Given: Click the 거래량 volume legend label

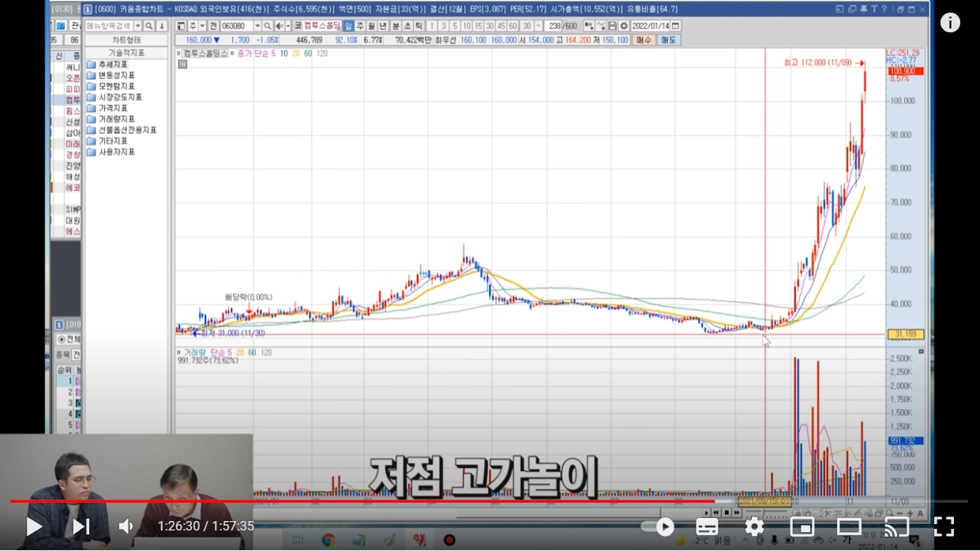Looking at the screenshot, I should click(x=195, y=351).
